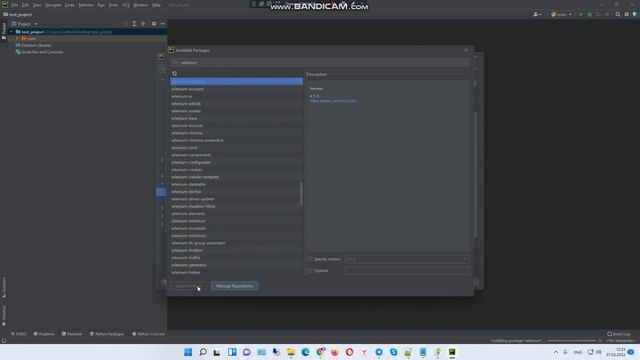Screen dimensions: 640x360
Task: Open the Specify version dropdown
Action: pos(407,259)
